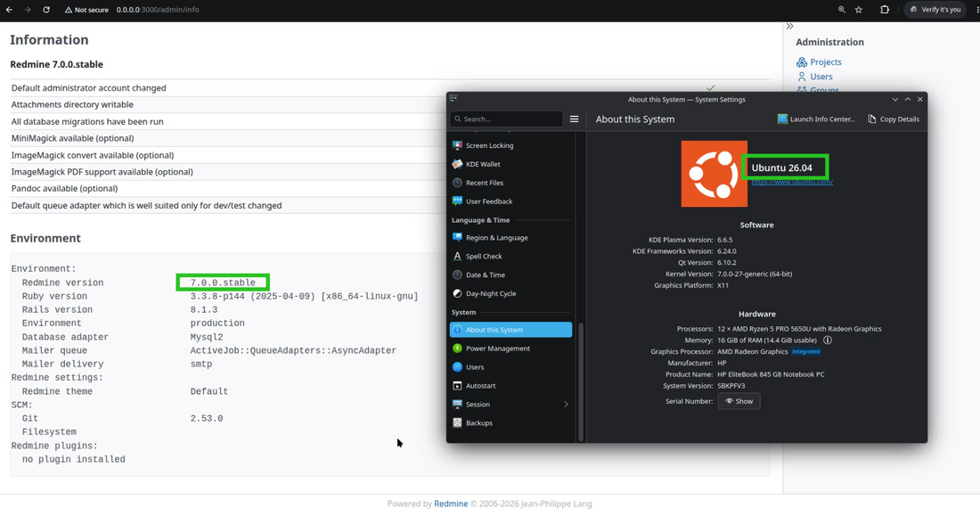Click Screen Locking icon
The image size is (980, 509).
pyautogui.click(x=458, y=145)
